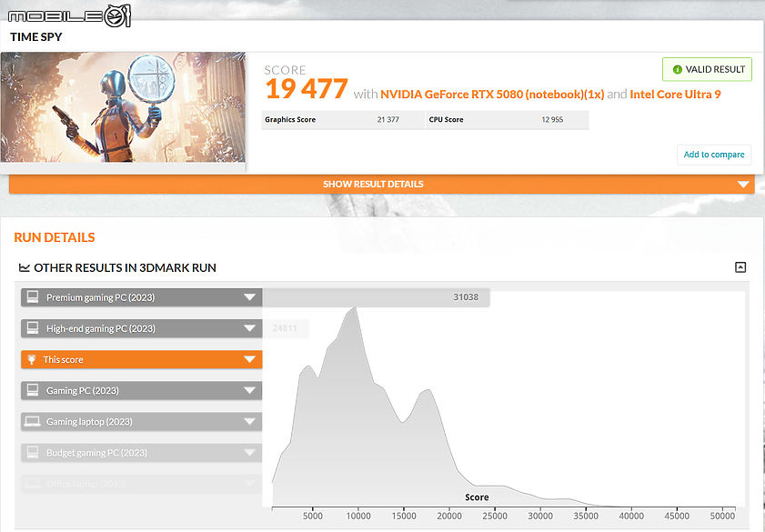Image resolution: width=765 pixels, height=532 pixels.
Task: Click the Score axis label under the chart
Action: (x=477, y=497)
